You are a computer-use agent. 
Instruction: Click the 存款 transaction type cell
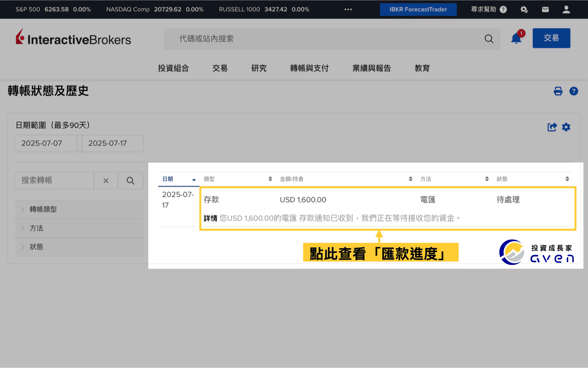212,200
